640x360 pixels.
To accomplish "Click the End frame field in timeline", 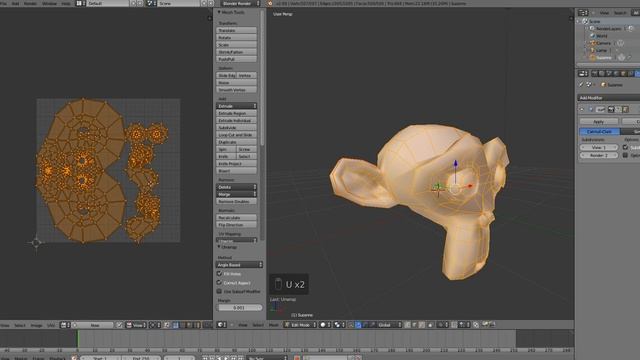I will [141, 358].
